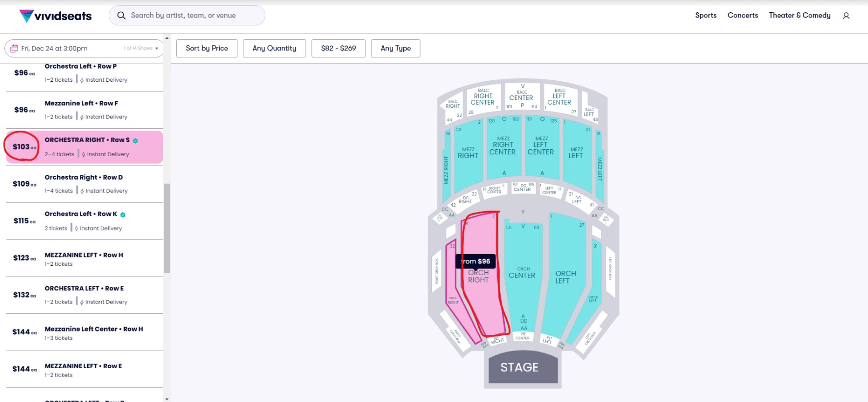Expand the "1 of 14 Shows" dropdown

(x=141, y=48)
